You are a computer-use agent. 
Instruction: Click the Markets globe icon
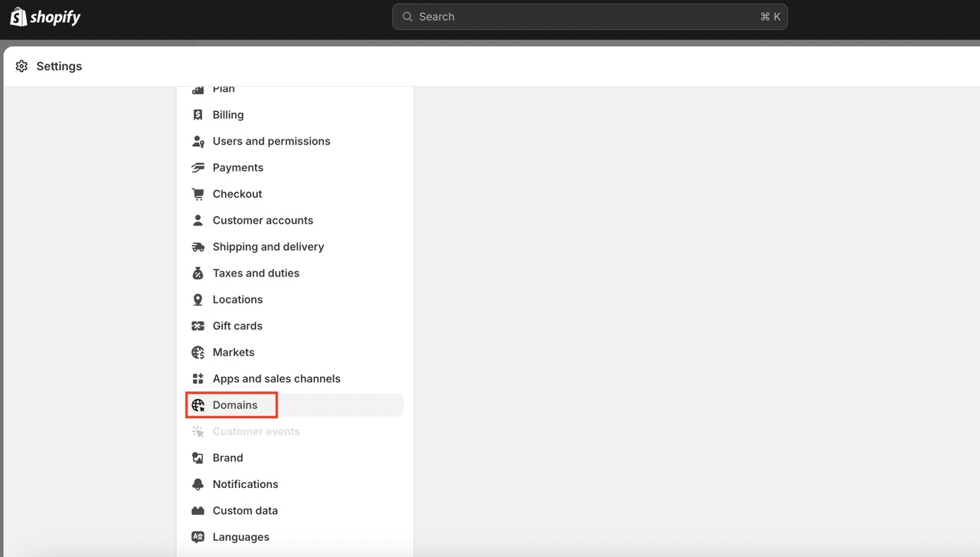click(198, 352)
